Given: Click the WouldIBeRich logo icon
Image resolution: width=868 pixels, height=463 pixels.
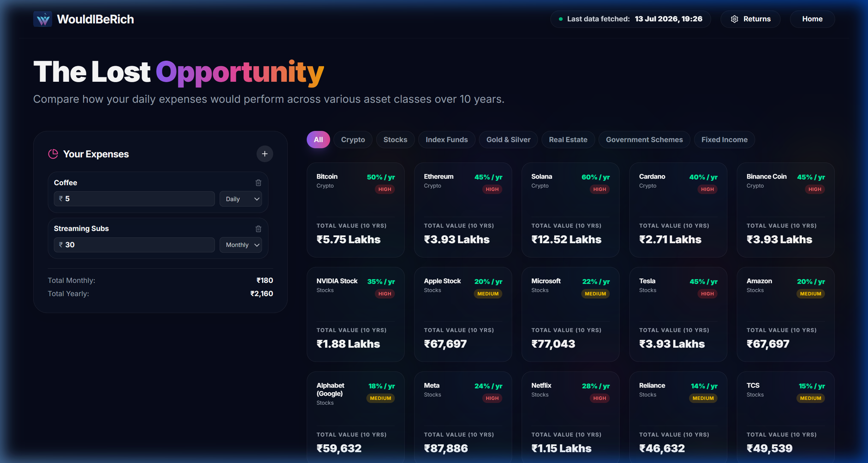Looking at the screenshot, I should [x=43, y=19].
